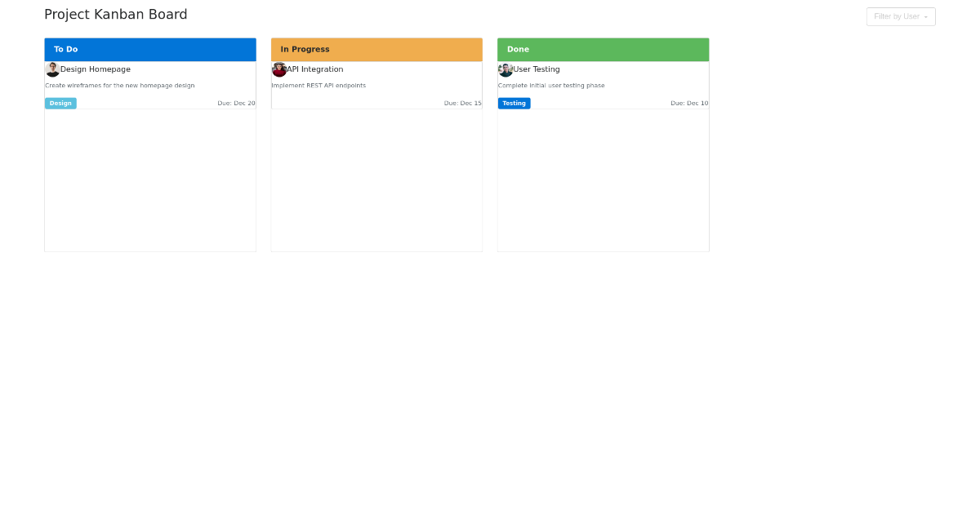
Task: Click the Due: Dec 20 date label
Action: tap(236, 103)
